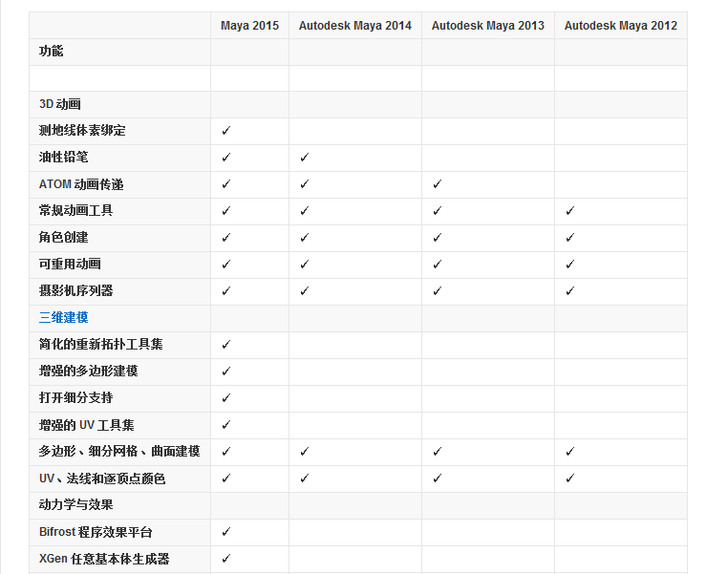This screenshot has width=728, height=574.
Task: Click the 测地线体素绑定 checkmark under Maya 2015
Action: click(226, 131)
